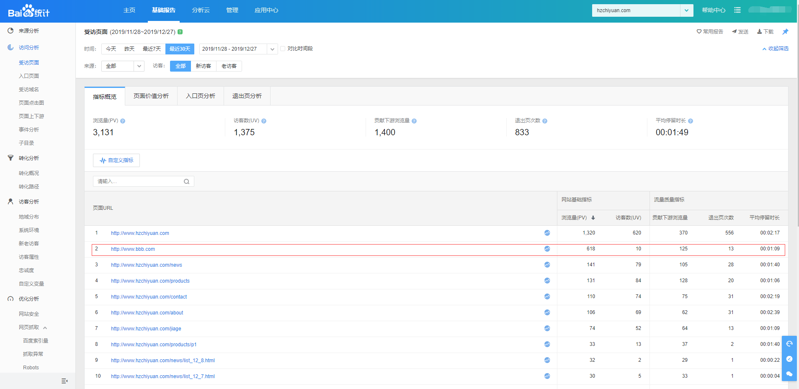Toggle the 转化分析 sidebar section
Viewport: 799px width, 389px height.
coord(29,158)
